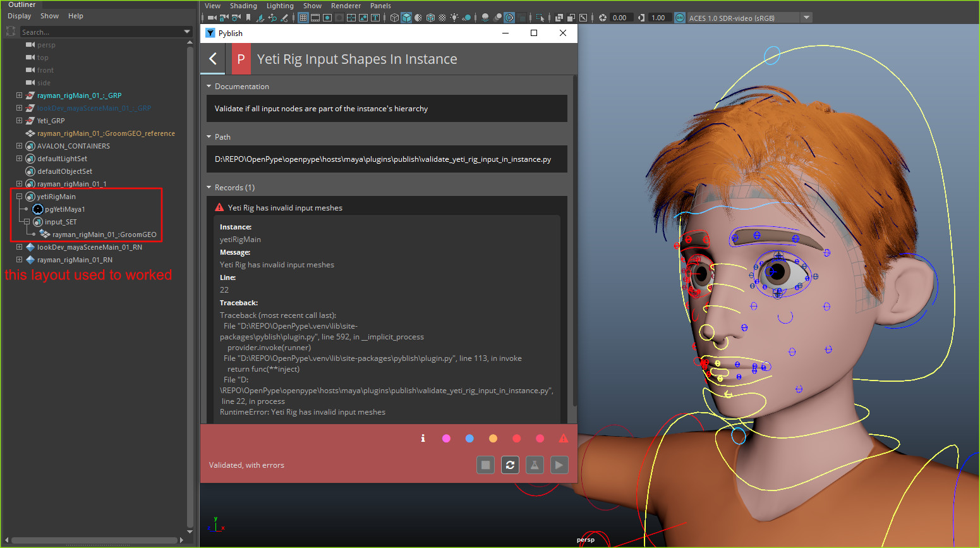
Task: Toggle the Resolution Gate display
Action: click(x=327, y=18)
